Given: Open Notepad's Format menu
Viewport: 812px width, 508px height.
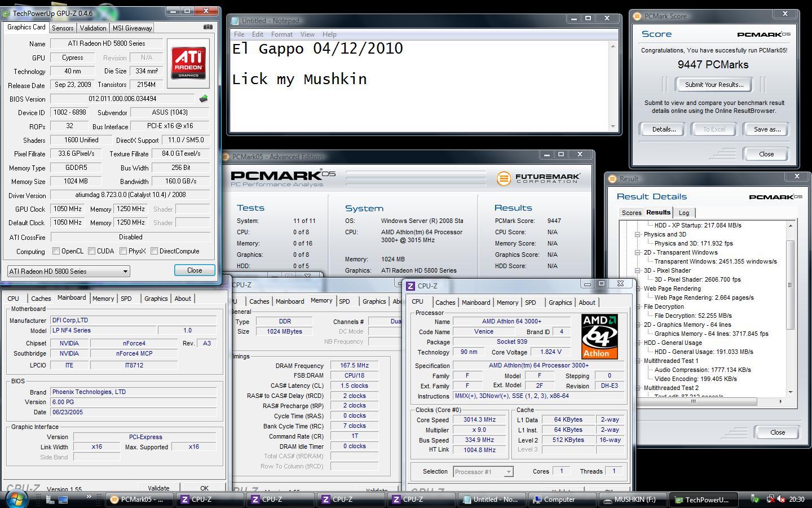Looking at the screenshot, I should tap(281, 34).
